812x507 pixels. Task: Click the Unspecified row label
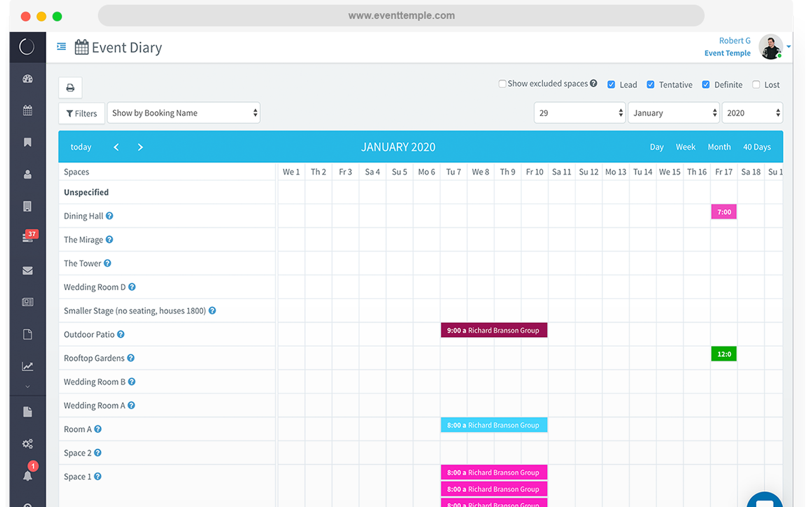point(86,192)
